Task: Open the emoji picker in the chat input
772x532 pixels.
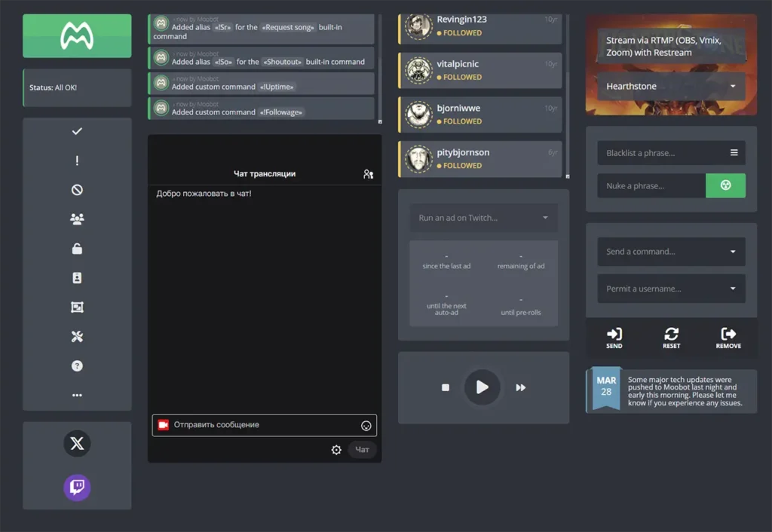Action: pos(366,425)
